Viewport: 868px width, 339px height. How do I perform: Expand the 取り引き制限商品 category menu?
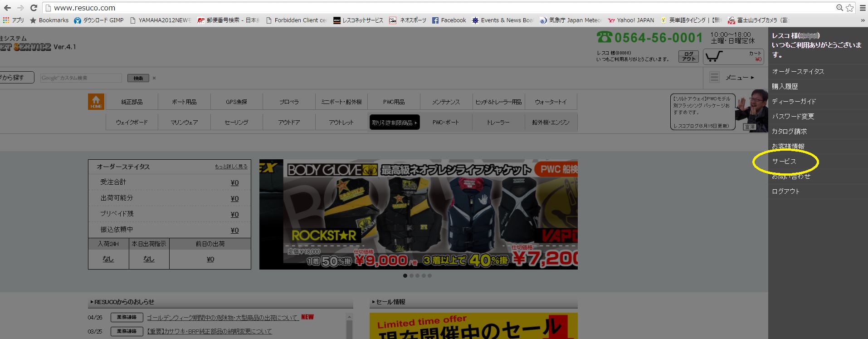(394, 123)
